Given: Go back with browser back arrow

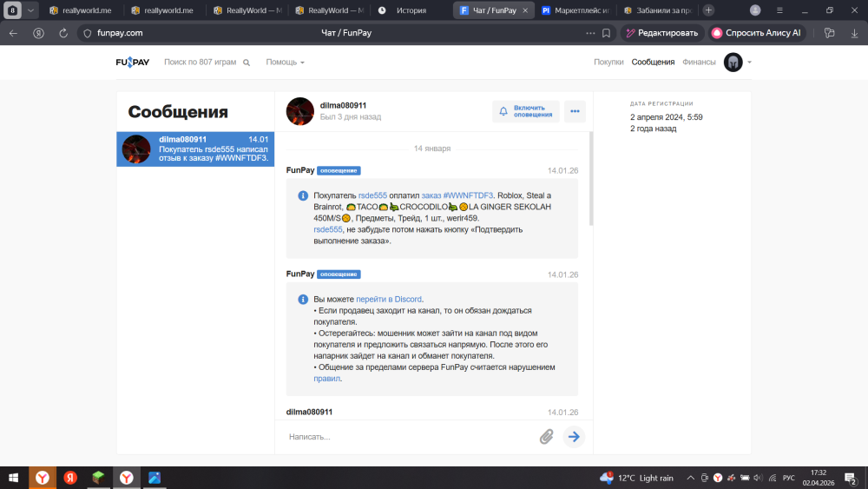Looking at the screenshot, I should click(x=13, y=33).
